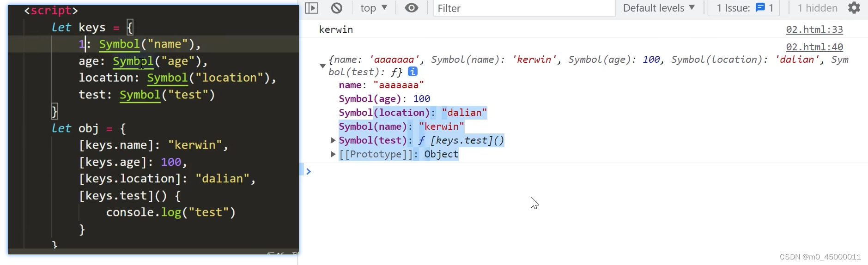Image resolution: width=868 pixels, height=265 pixels.
Task: Expand the [[Prototype]] Object entry
Action: coord(333,154)
